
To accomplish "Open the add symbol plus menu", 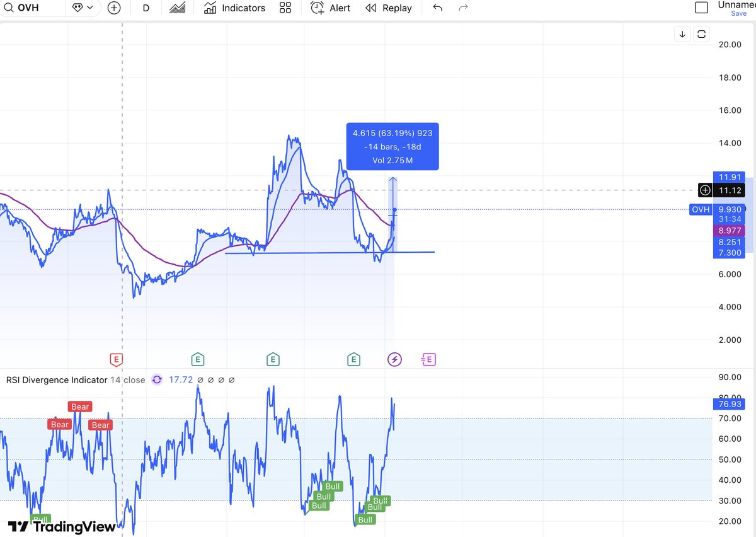I will 113,8.
